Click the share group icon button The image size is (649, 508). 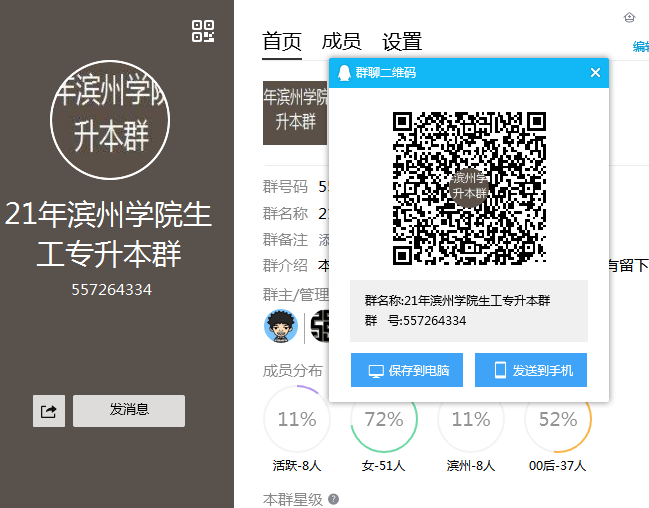click(x=49, y=410)
